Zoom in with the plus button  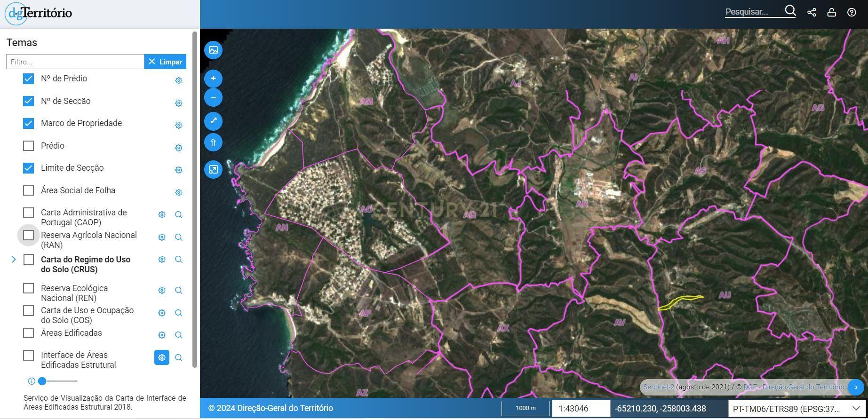click(213, 79)
